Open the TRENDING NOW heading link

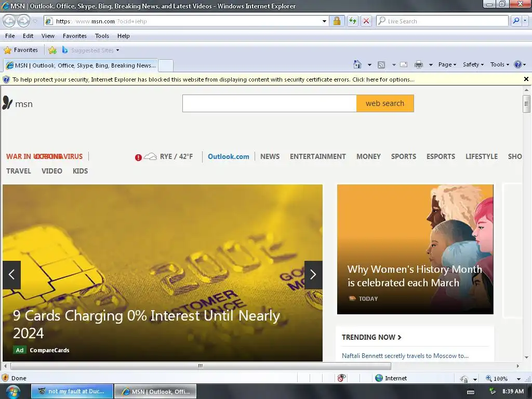[x=371, y=337]
